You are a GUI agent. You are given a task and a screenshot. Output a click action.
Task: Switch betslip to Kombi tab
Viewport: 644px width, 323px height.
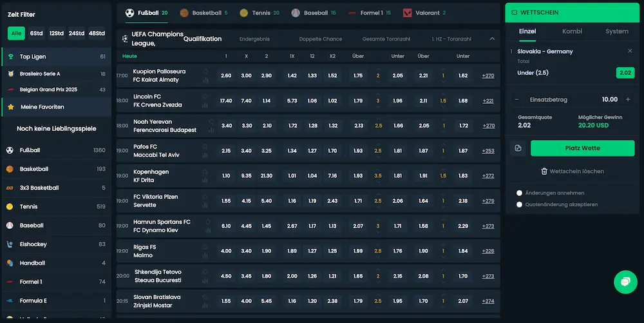point(572,31)
